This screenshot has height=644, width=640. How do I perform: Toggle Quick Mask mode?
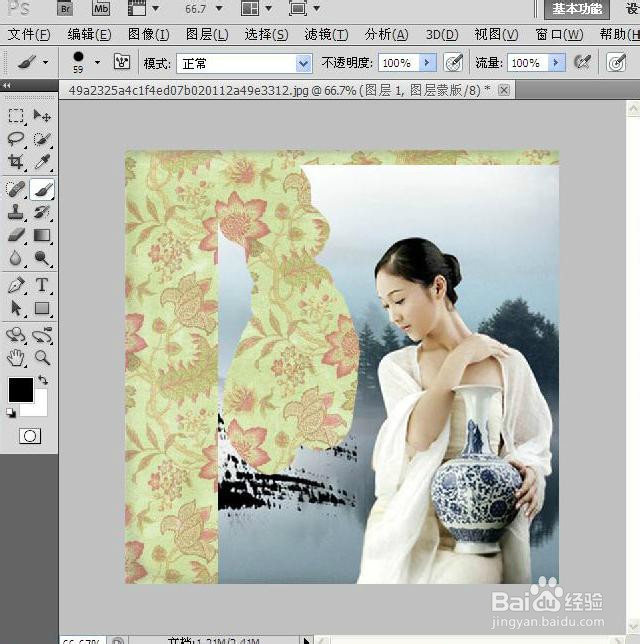pyautogui.click(x=30, y=436)
